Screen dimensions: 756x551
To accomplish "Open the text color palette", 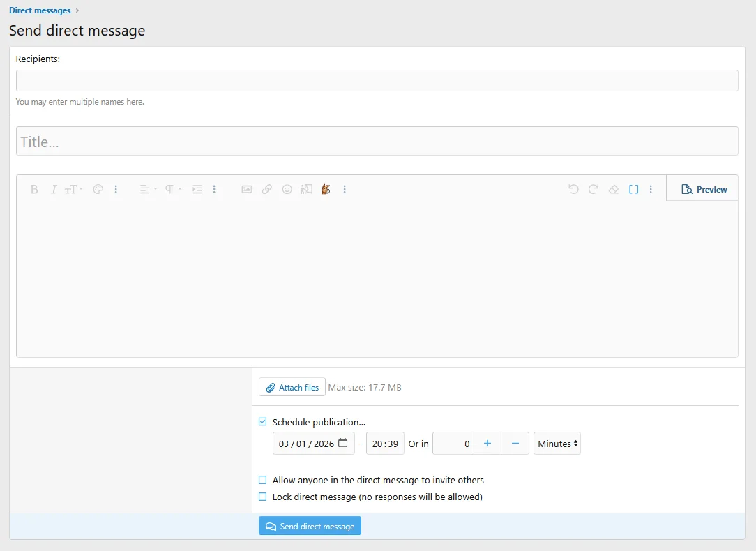I will [x=98, y=189].
